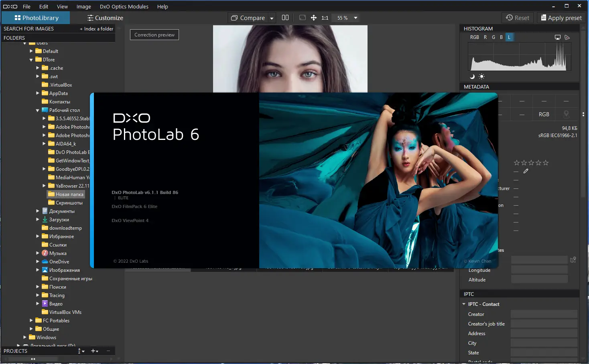Click the monitor gamut warning icon
Image resolution: width=589 pixels, height=364 pixels.
click(x=557, y=37)
